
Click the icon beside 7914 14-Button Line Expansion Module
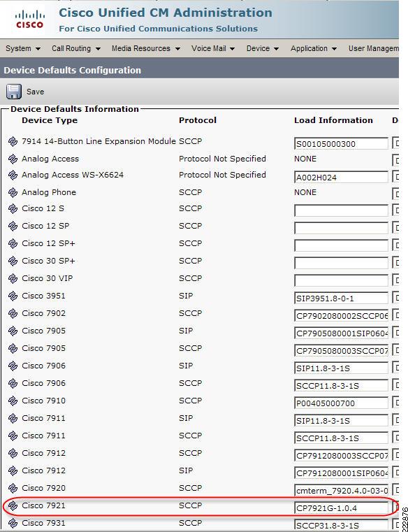coord(13,141)
